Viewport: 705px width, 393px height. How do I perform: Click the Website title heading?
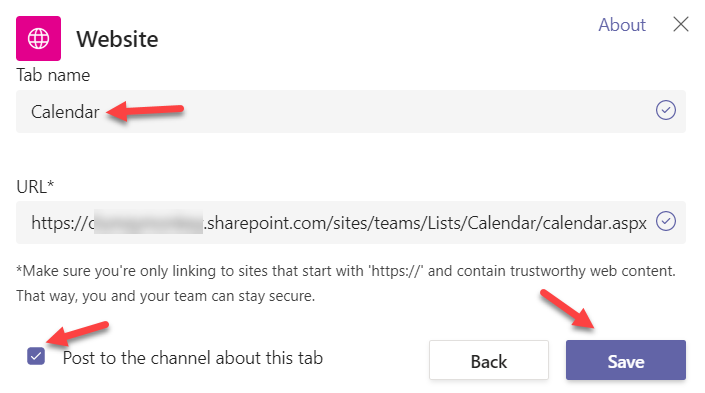117,39
